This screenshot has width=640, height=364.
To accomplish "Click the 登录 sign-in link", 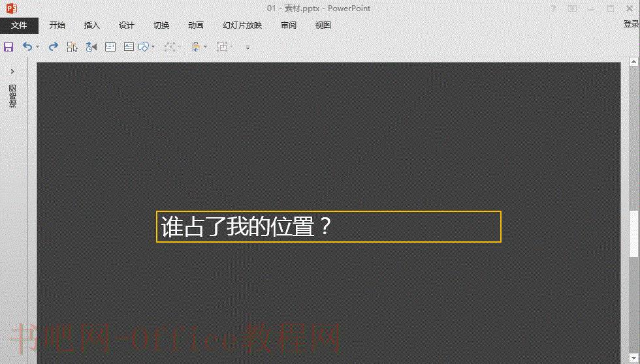I will [631, 24].
